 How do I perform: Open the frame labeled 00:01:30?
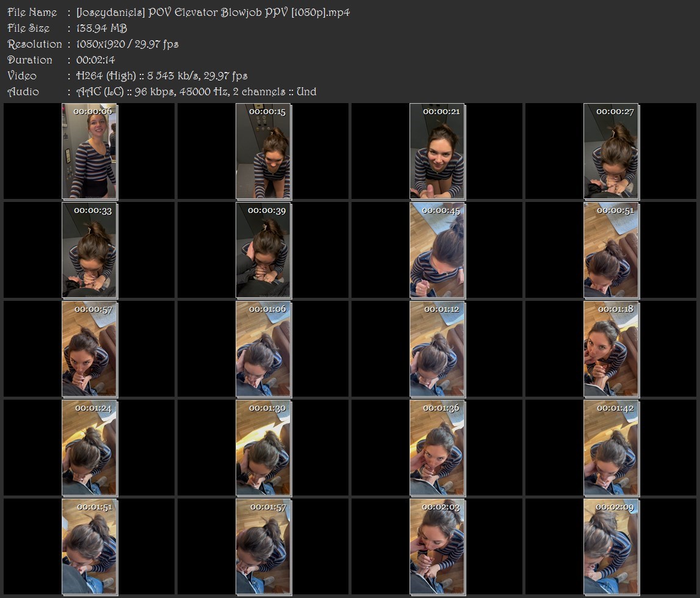click(x=264, y=448)
